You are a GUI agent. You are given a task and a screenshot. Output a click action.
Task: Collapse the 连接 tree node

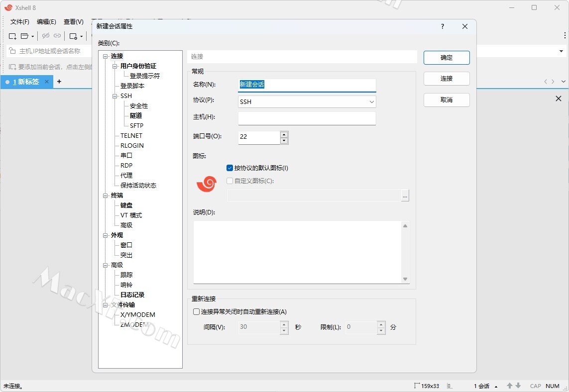[x=105, y=56]
